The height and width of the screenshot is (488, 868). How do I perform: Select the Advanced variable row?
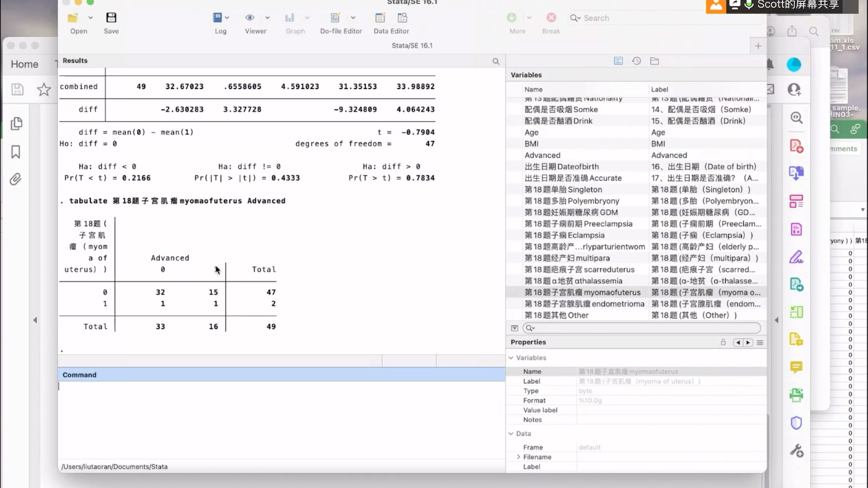636,155
